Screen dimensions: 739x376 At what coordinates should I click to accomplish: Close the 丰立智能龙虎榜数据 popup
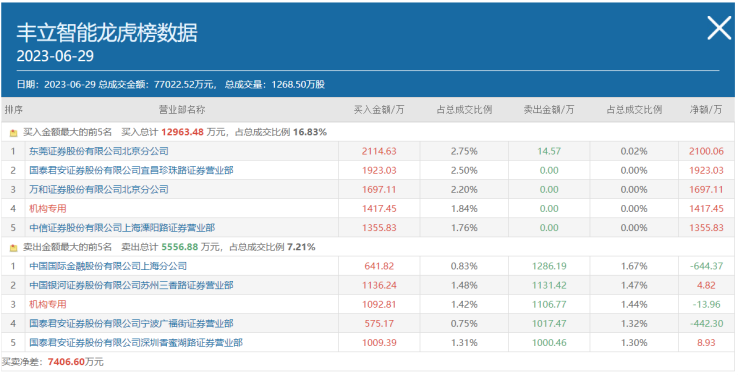pyautogui.click(x=719, y=28)
